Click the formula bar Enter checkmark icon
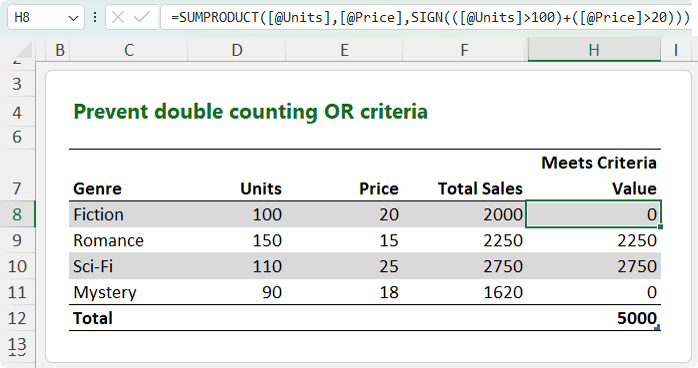 tap(142, 18)
